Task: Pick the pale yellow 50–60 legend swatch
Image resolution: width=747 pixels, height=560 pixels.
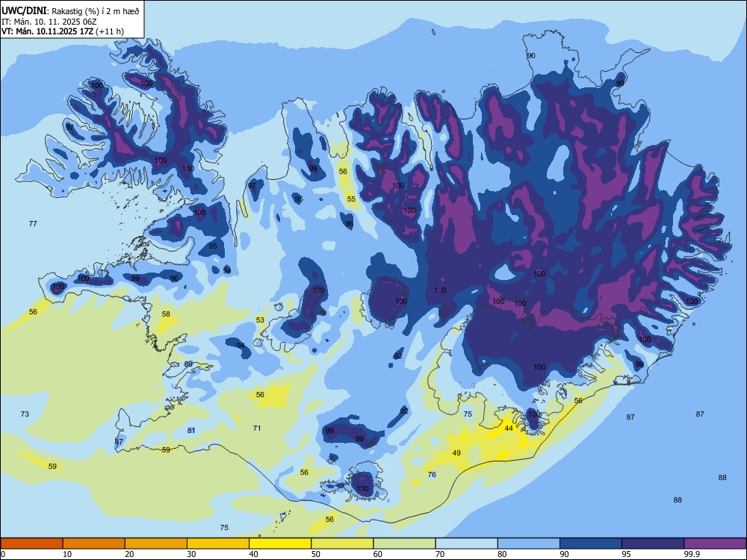Action: 342,544
